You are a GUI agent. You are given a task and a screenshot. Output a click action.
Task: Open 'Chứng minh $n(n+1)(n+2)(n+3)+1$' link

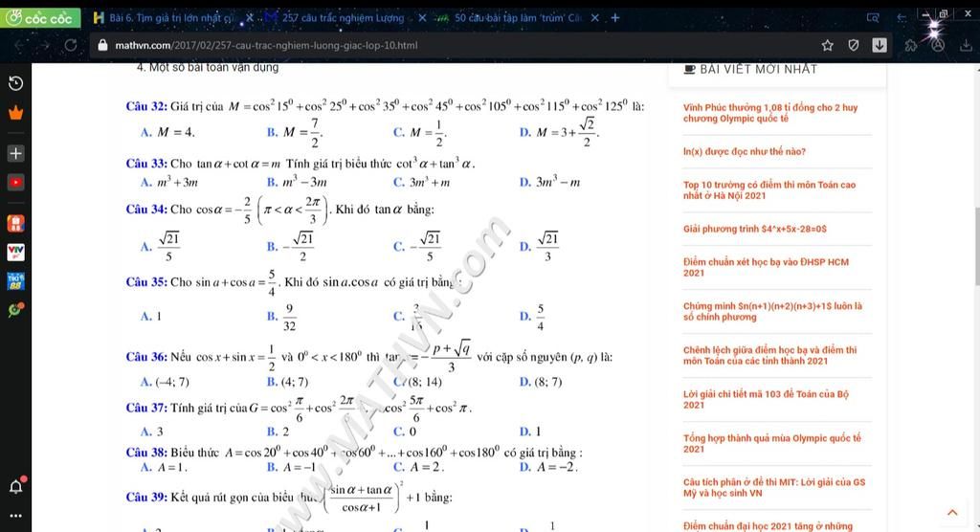coord(772,311)
